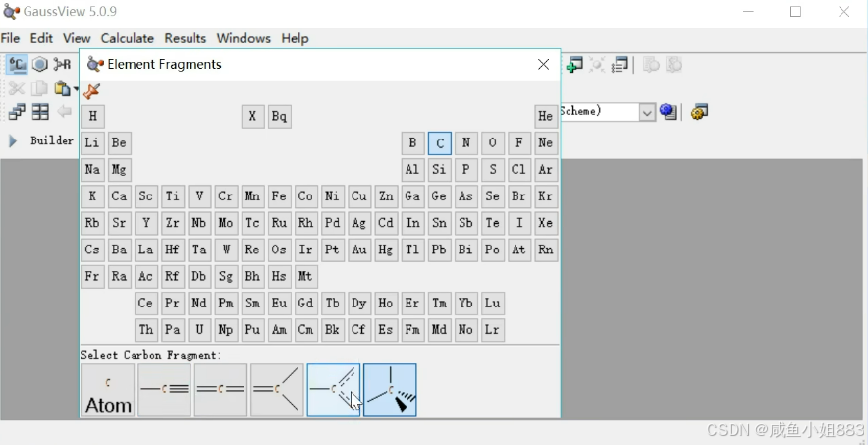The width and height of the screenshot is (868, 445).
Task: Click the yellow gear preferences icon
Action: point(700,112)
